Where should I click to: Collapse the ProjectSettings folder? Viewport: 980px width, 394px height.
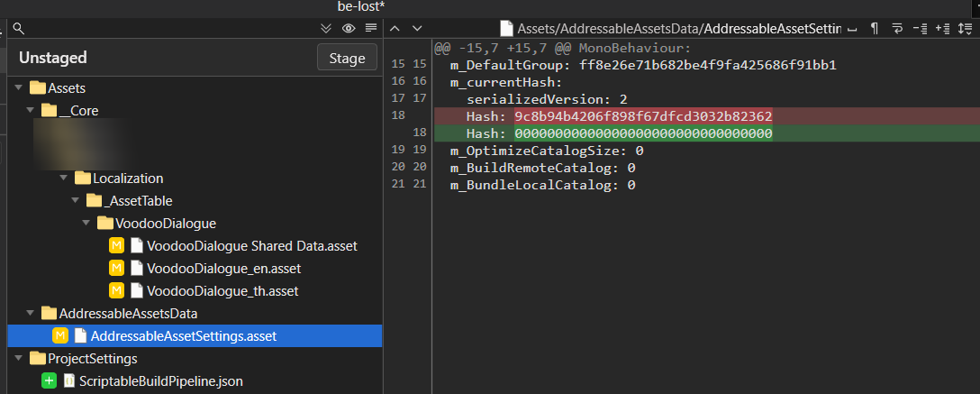coord(19,359)
